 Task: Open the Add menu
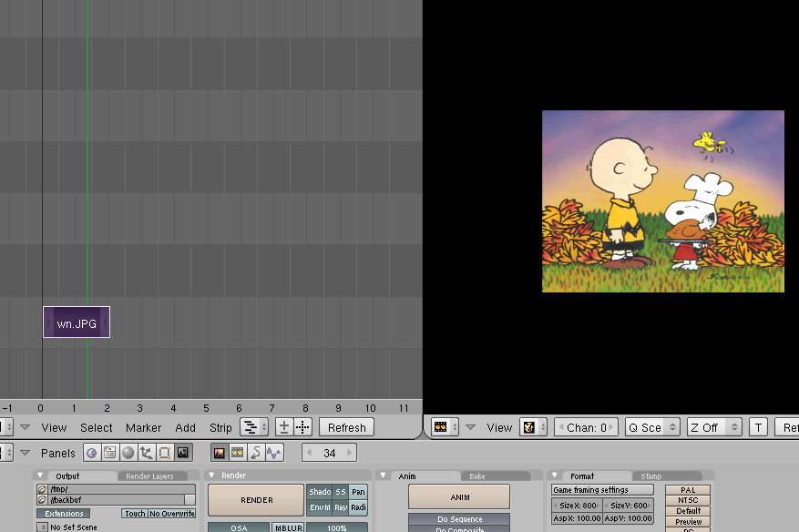pos(186,427)
